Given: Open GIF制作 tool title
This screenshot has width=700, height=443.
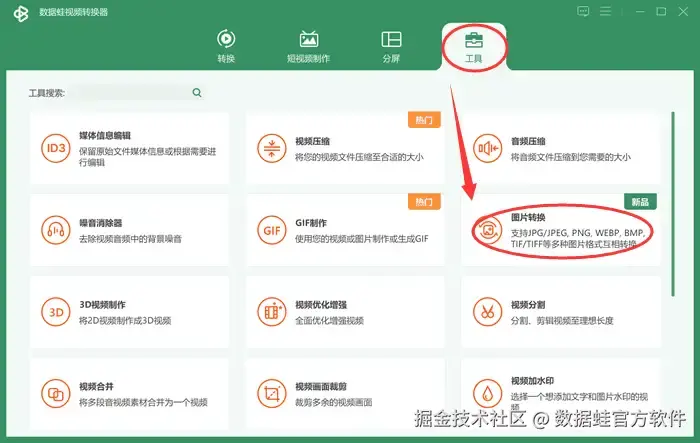Looking at the screenshot, I should [311, 223].
